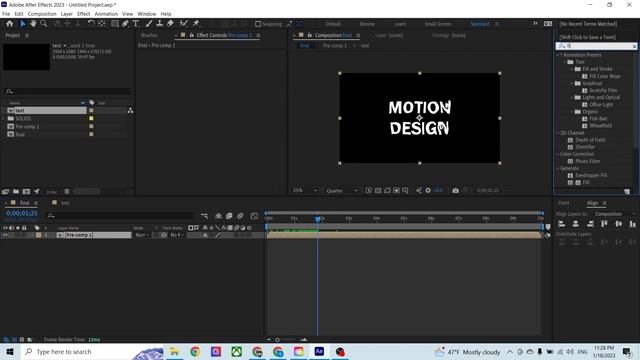Viewport: 640px width, 360px height.
Task: Open the Window menu
Action: (147, 14)
